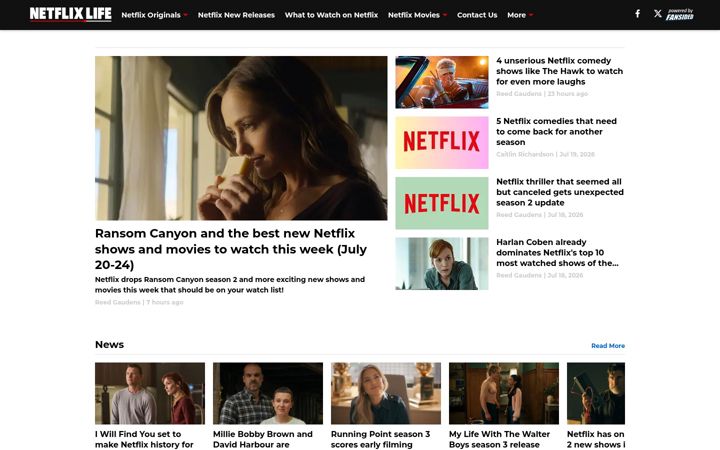Expand the Netflix Originals dropdown arrow
Image resolution: width=720 pixels, height=450 pixels.
click(x=186, y=15)
